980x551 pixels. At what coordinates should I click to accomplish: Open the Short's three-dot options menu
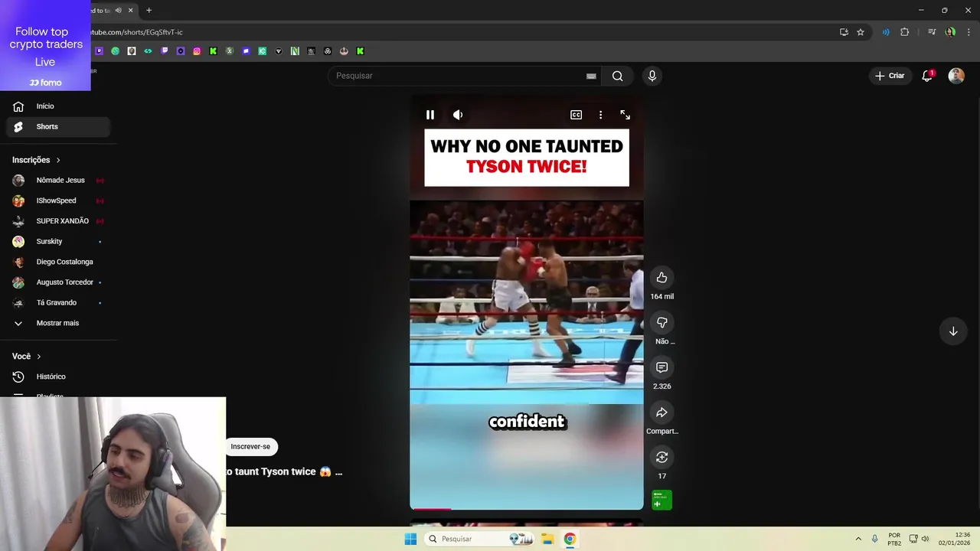(600, 115)
